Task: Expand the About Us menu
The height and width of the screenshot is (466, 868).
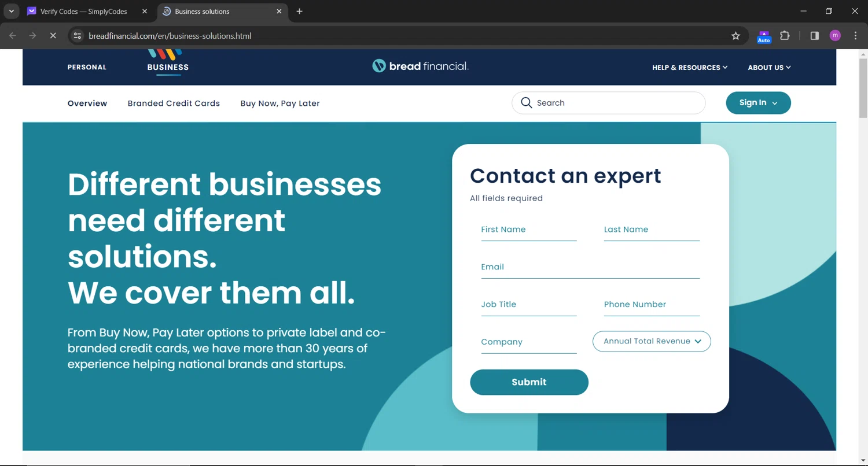Action: (x=769, y=68)
